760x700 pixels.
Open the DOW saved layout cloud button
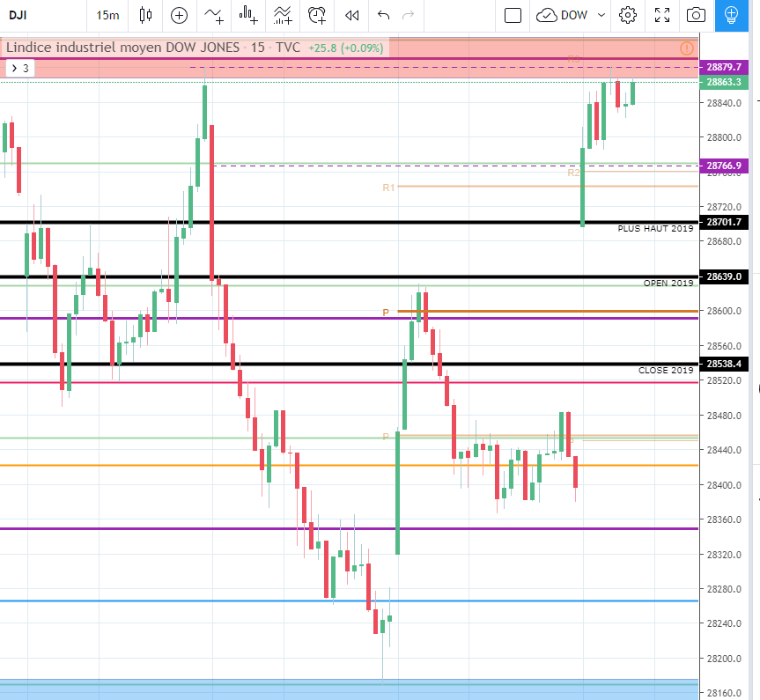point(561,16)
